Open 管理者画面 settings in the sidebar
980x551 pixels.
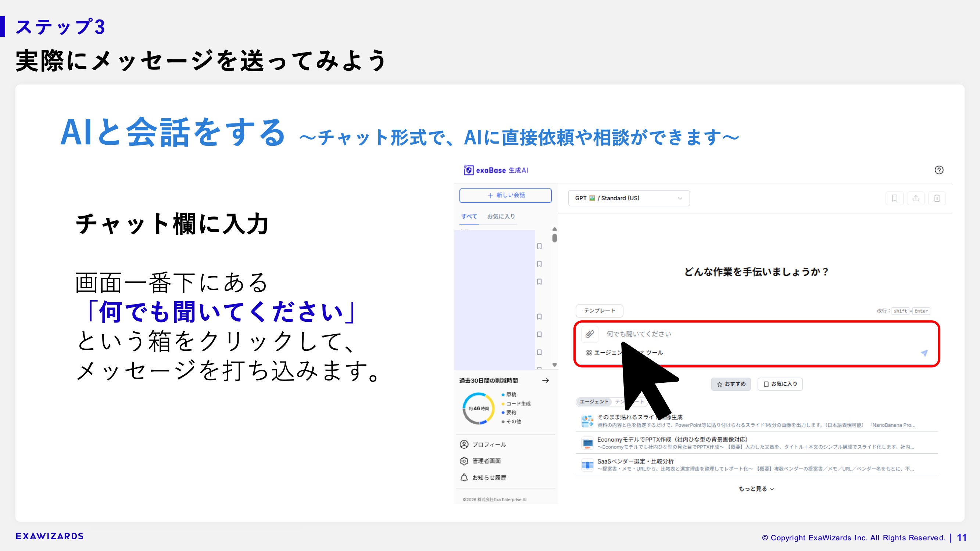(x=480, y=461)
